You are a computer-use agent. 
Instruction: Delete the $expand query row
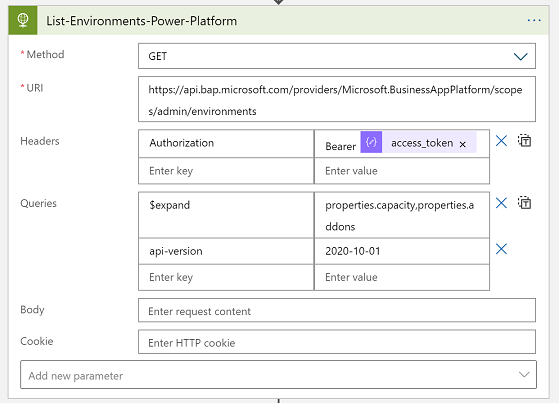point(501,203)
